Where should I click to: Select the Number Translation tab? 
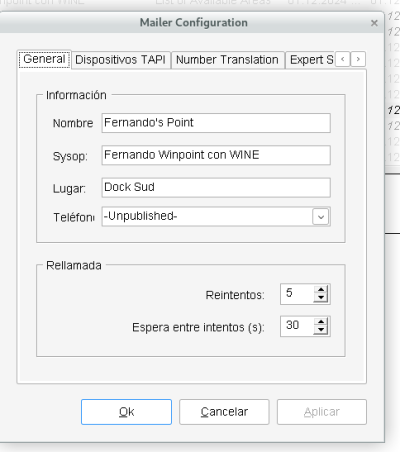[227, 60]
